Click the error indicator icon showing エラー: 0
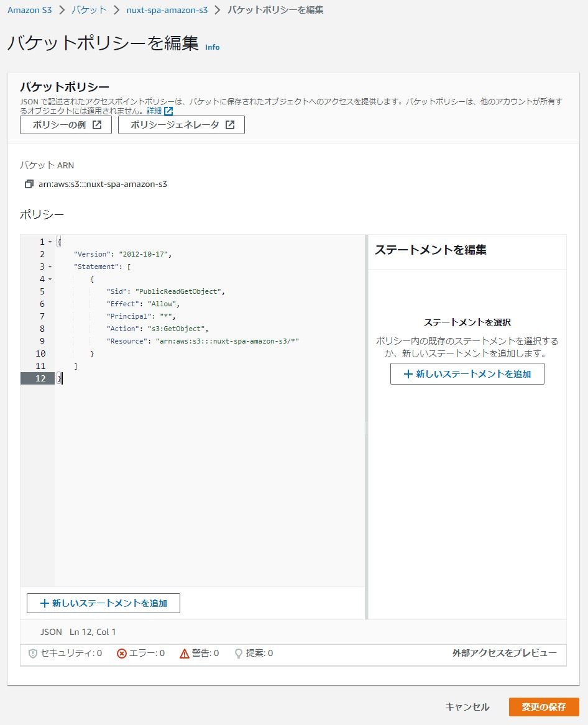This screenshot has width=588, height=725. click(x=121, y=653)
